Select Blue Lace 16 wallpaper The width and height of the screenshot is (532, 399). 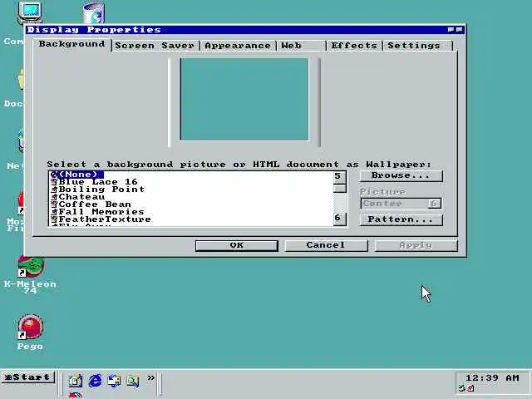point(94,182)
